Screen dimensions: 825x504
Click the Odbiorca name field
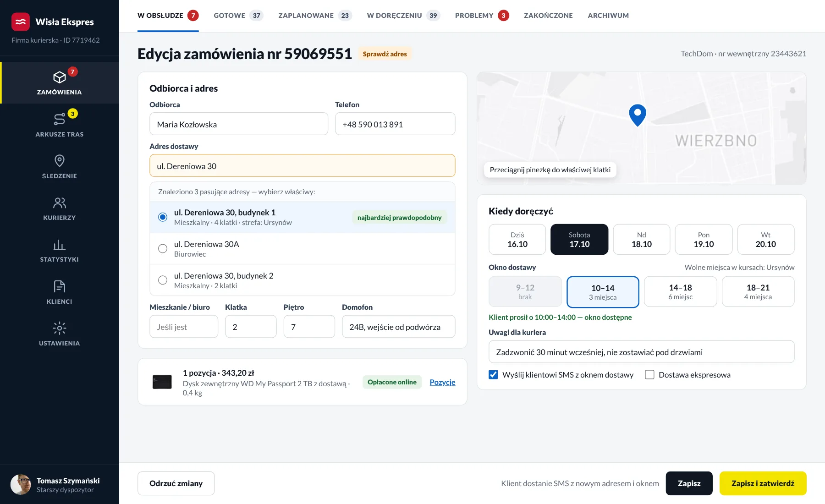point(239,124)
